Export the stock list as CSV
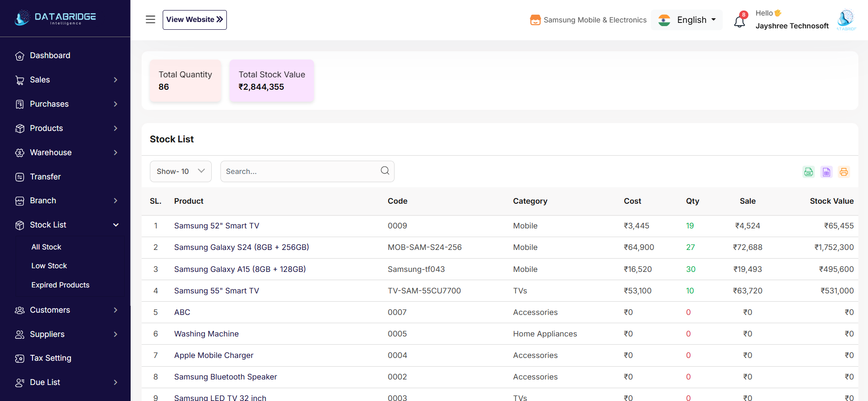Viewport: 868px width, 401px height. tap(809, 172)
